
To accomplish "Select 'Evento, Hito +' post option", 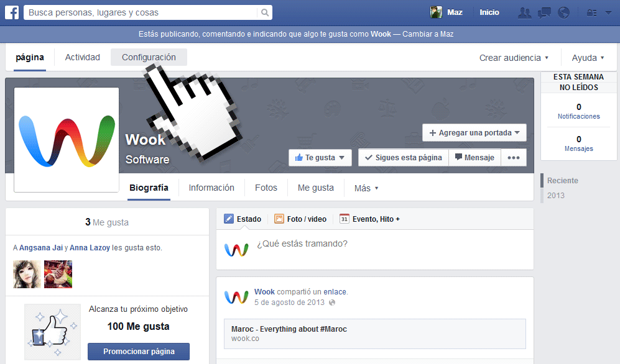I will coord(370,219).
